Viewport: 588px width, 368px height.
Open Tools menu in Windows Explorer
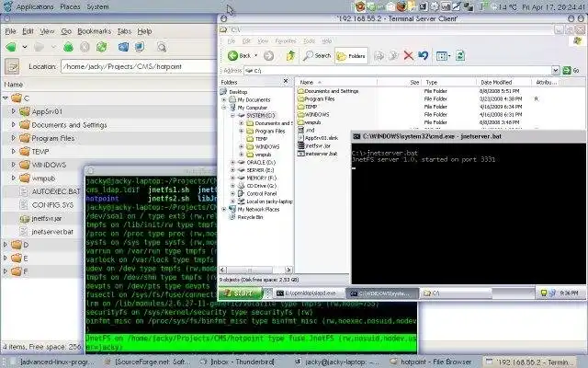(309, 40)
